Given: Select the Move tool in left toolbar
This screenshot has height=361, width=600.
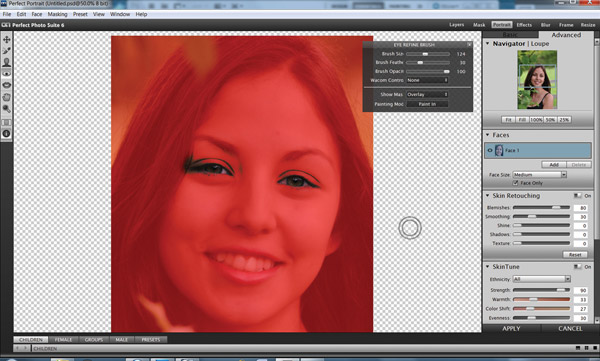Looking at the screenshot, I should click(7, 39).
